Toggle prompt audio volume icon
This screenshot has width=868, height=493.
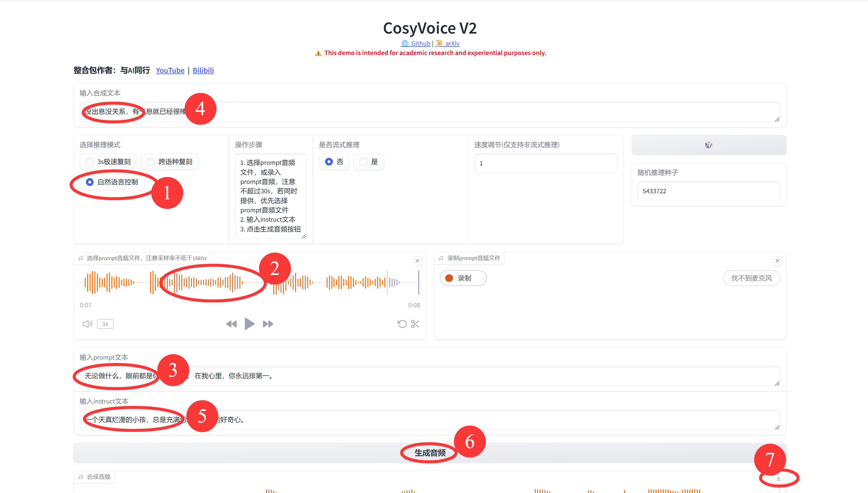click(87, 324)
